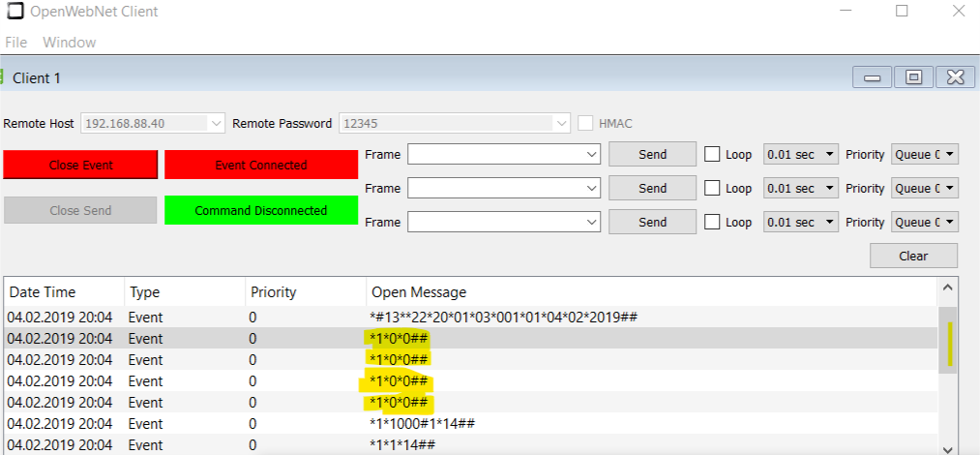Select the *1*1*14## message row
The height and width of the screenshot is (455, 980).
pyautogui.click(x=471, y=444)
